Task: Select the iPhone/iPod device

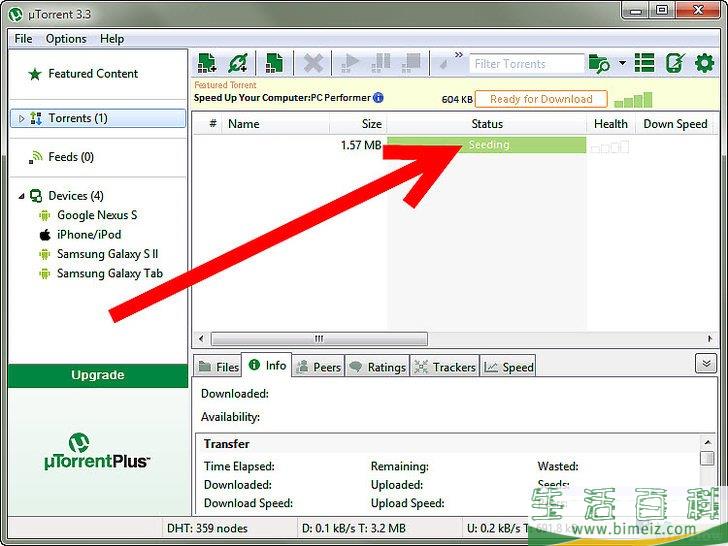Action: click(89, 234)
